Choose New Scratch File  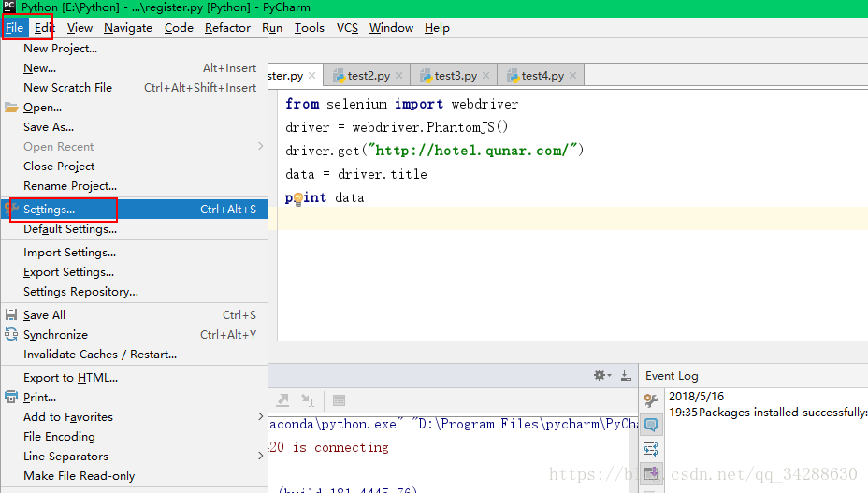pos(135,88)
